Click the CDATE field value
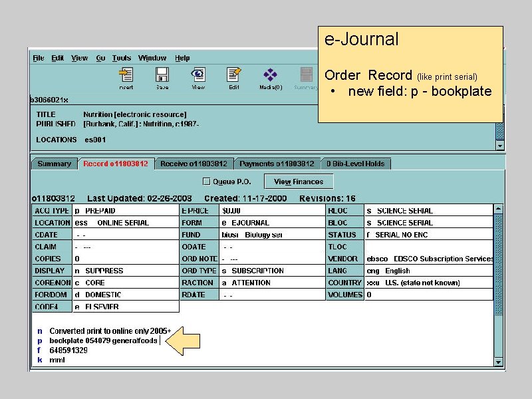532x399 pixels. click(126, 235)
